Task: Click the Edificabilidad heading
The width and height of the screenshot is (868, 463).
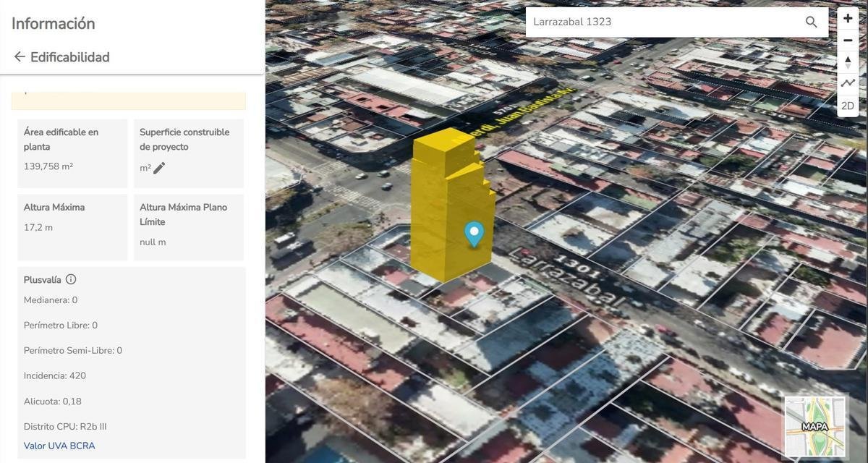Action: point(70,57)
